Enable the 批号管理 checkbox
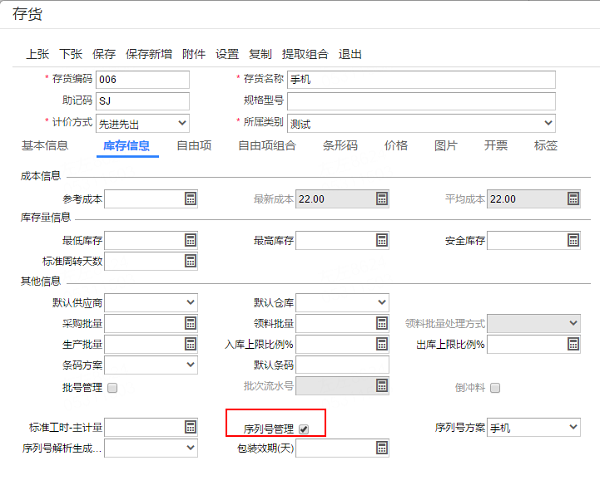This screenshot has height=490, width=600. click(x=112, y=388)
